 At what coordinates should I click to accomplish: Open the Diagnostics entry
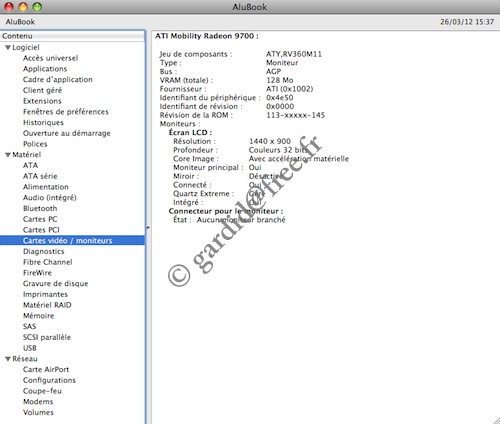(44, 251)
